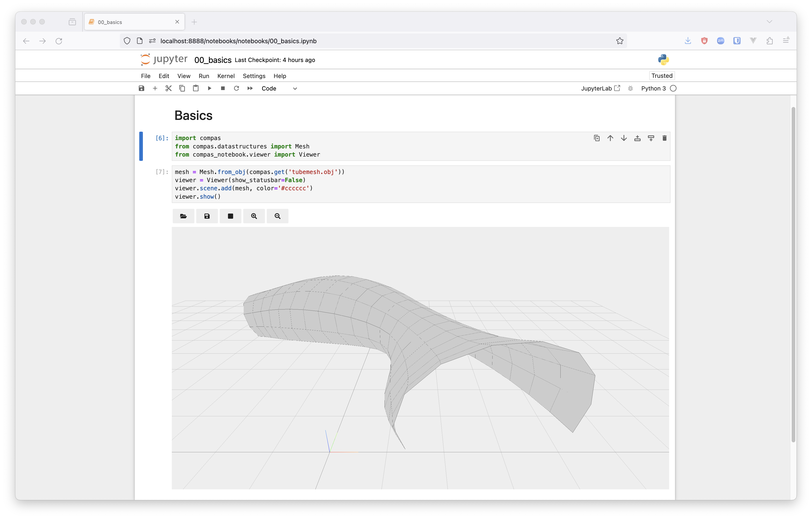This screenshot has height=519, width=812.
Task: Paste cell from clipboard in toolbar
Action: [x=196, y=88]
